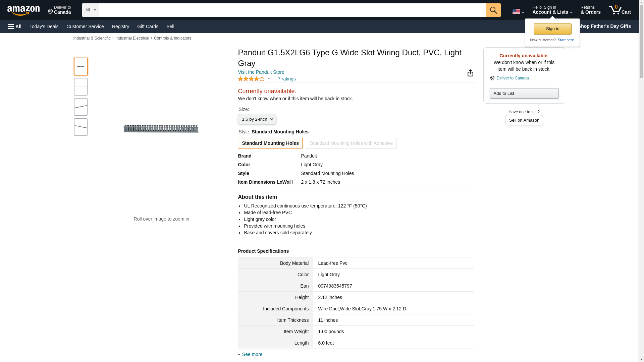Click the share icon near title

click(470, 73)
